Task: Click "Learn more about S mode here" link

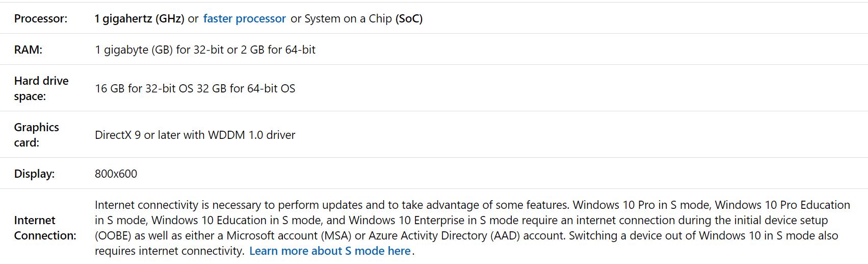Action: [x=330, y=251]
